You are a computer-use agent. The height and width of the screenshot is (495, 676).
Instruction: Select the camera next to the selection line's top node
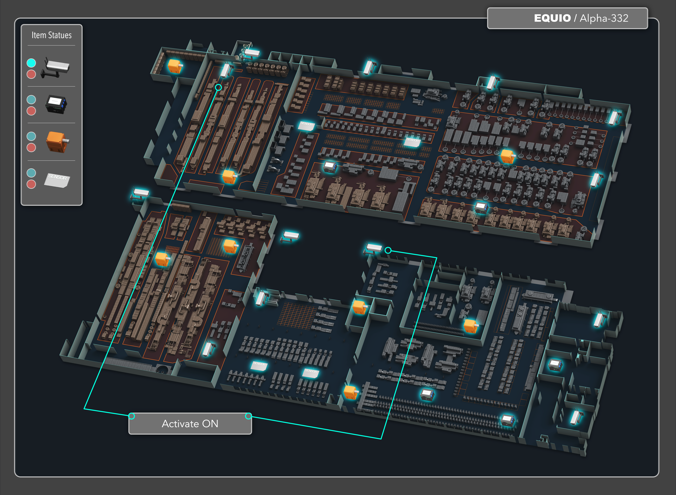(x=225, y=71)
